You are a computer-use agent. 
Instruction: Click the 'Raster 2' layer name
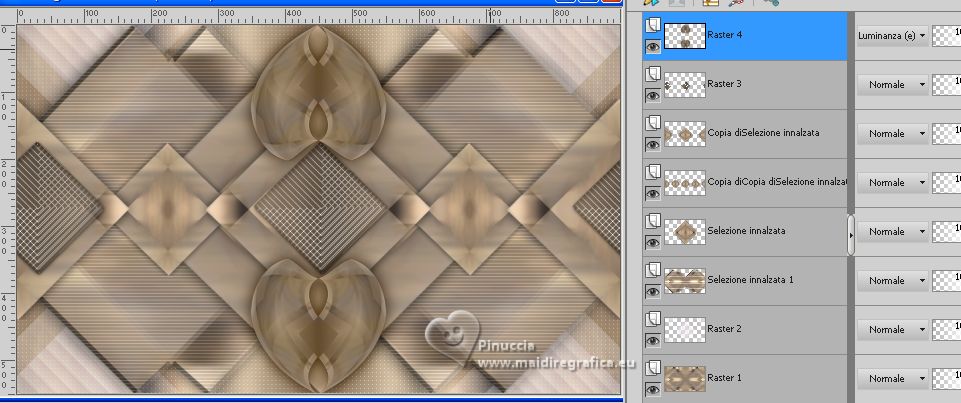point(724,329)
